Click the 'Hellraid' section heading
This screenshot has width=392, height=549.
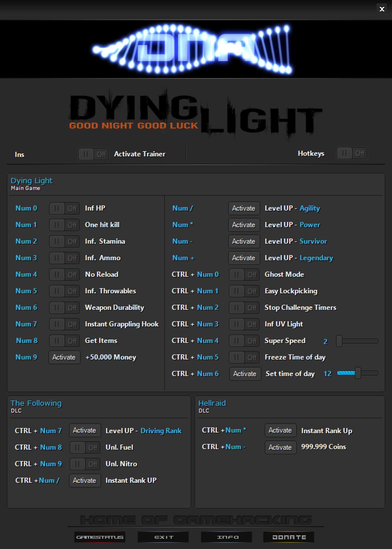[x=212, y=403]
